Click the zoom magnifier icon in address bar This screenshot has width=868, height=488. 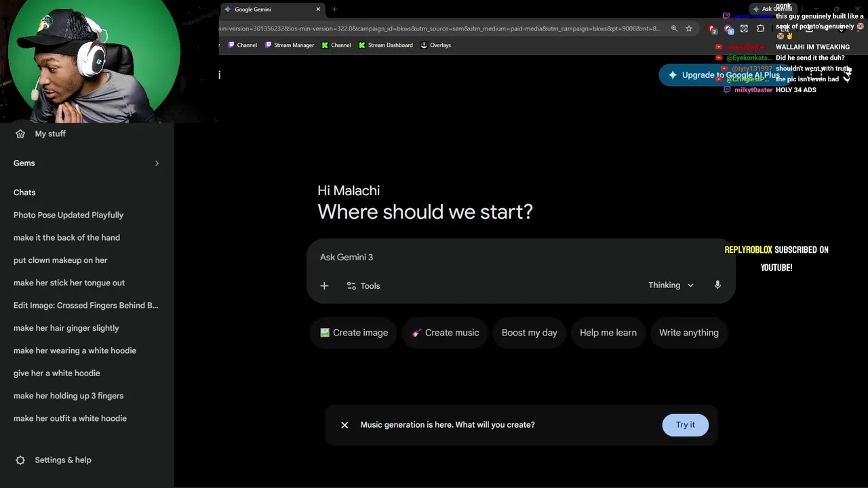[x=674, y=28]
